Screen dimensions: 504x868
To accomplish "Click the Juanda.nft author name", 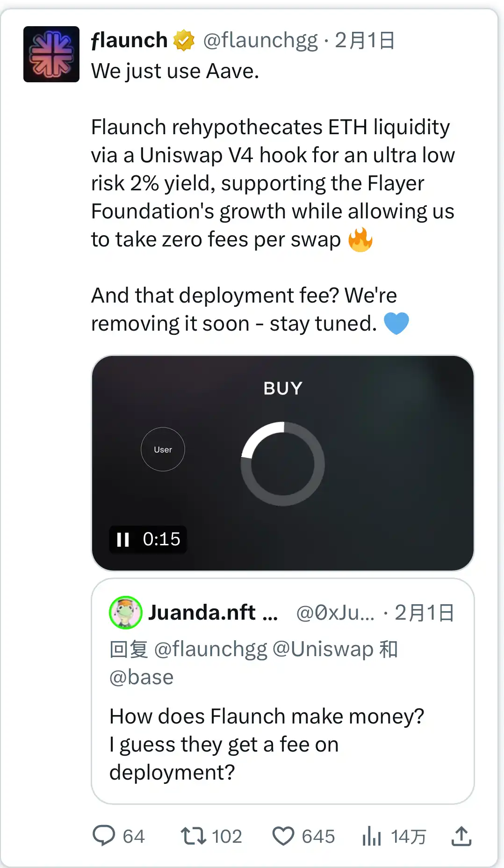I will 202,612.
